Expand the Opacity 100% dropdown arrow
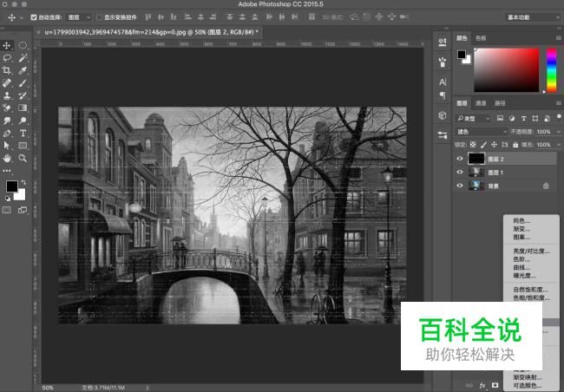Image resolution: width=564 pixels, height=392 pixels. pyautogui.click(x=559, y=132)
